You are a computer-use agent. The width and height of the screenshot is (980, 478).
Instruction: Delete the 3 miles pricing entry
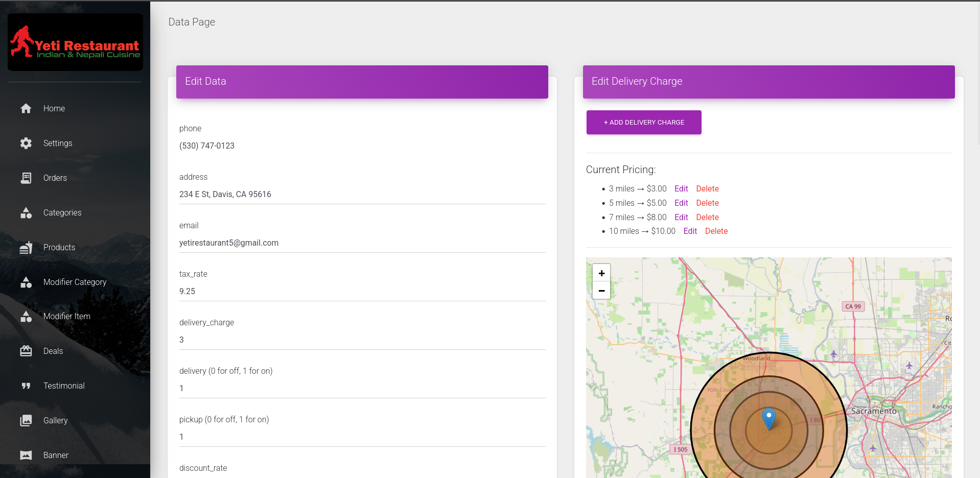click(x=707, y=188)
